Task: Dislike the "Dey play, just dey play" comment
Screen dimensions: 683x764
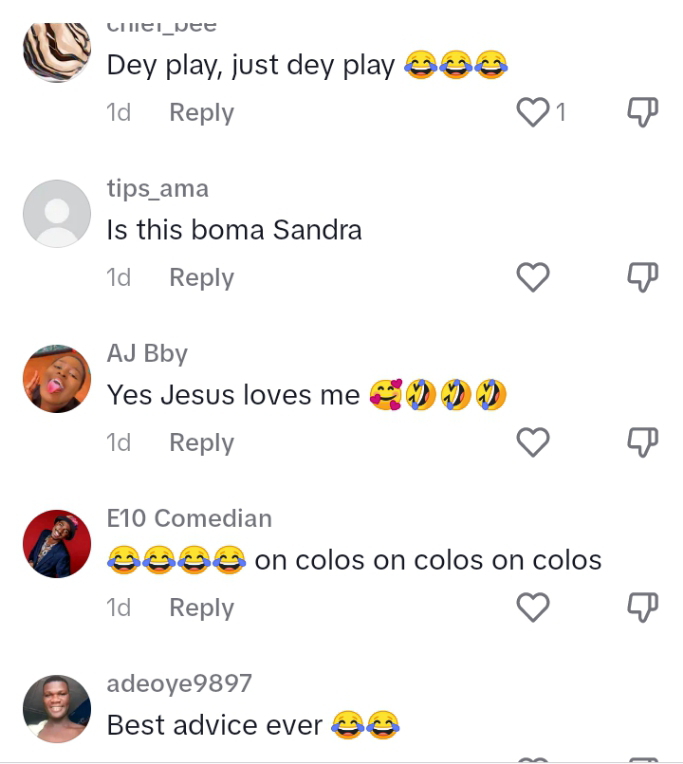Action: (x=643, y=113)
